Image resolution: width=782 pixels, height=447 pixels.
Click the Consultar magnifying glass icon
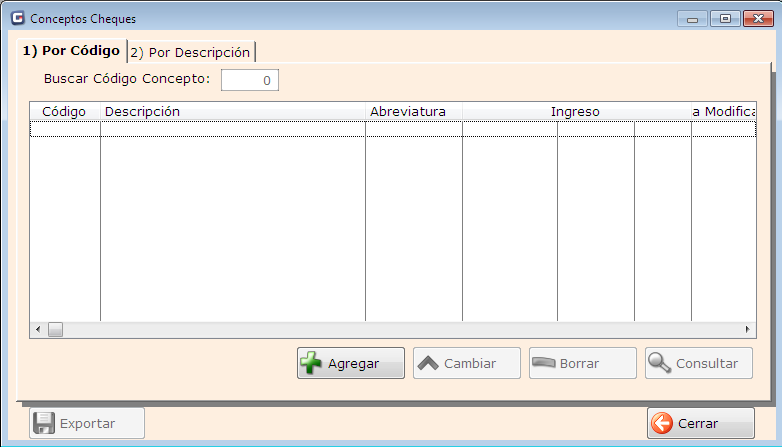(660, 363)
